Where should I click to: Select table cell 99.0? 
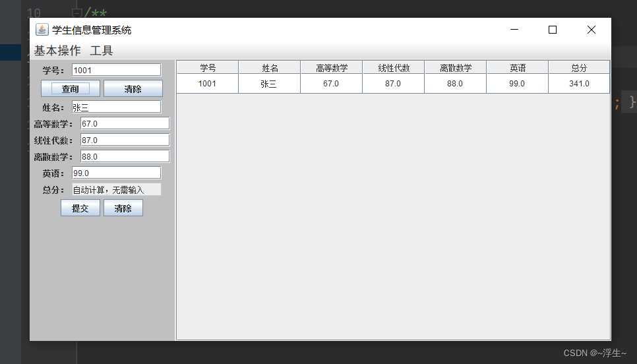pos(517,84)
